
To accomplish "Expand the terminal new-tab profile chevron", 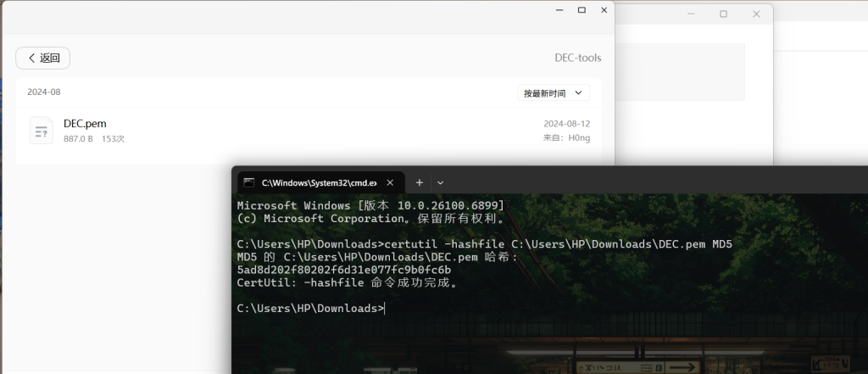I will pyautogui.click(x=440, y=182).
